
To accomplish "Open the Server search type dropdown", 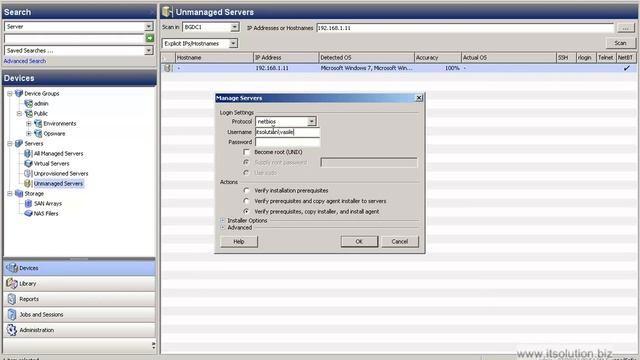I will 149,27.
